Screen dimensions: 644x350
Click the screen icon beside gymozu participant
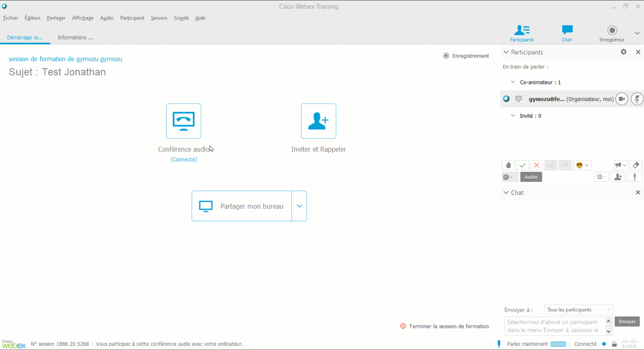point(519,99)
